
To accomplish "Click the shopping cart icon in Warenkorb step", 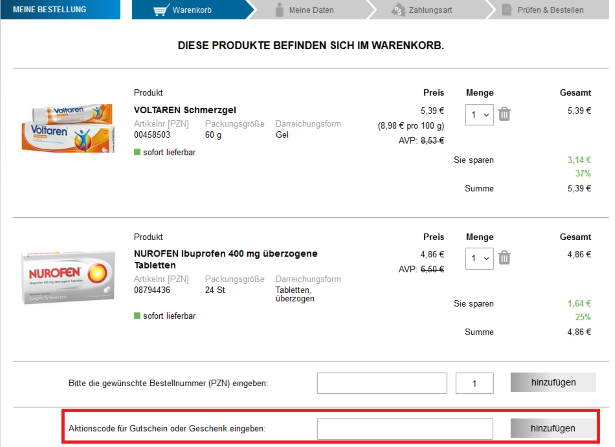I will tap(161, 10).
